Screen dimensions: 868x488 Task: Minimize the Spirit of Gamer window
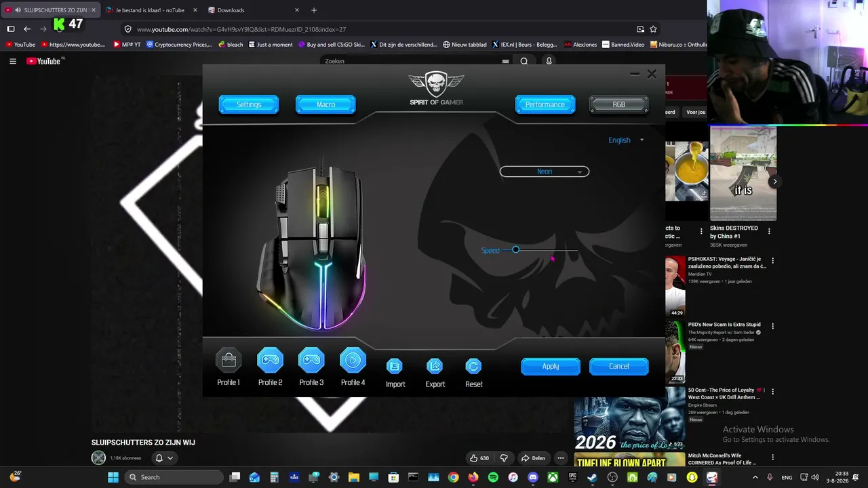[635, 74]
